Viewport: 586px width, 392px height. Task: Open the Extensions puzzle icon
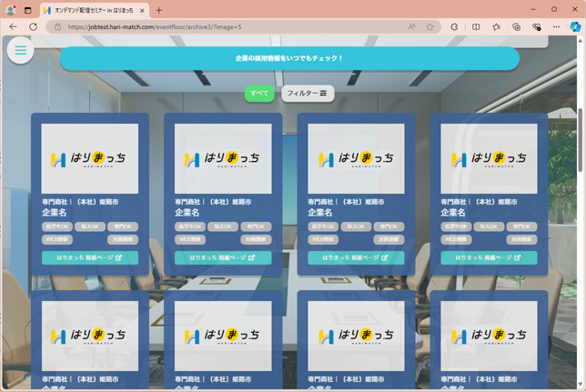tap(454, 27)
